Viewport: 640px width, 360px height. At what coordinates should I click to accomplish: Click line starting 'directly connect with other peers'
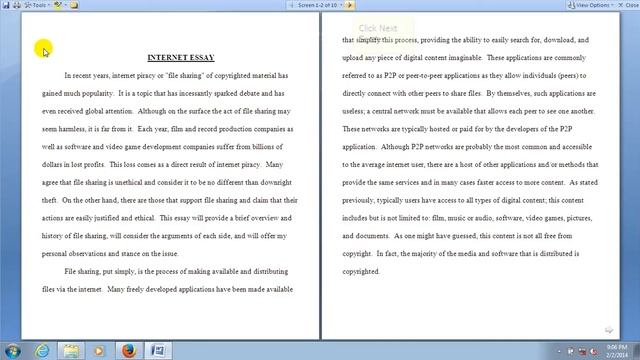pyautogui.click(x=469, y=93)
